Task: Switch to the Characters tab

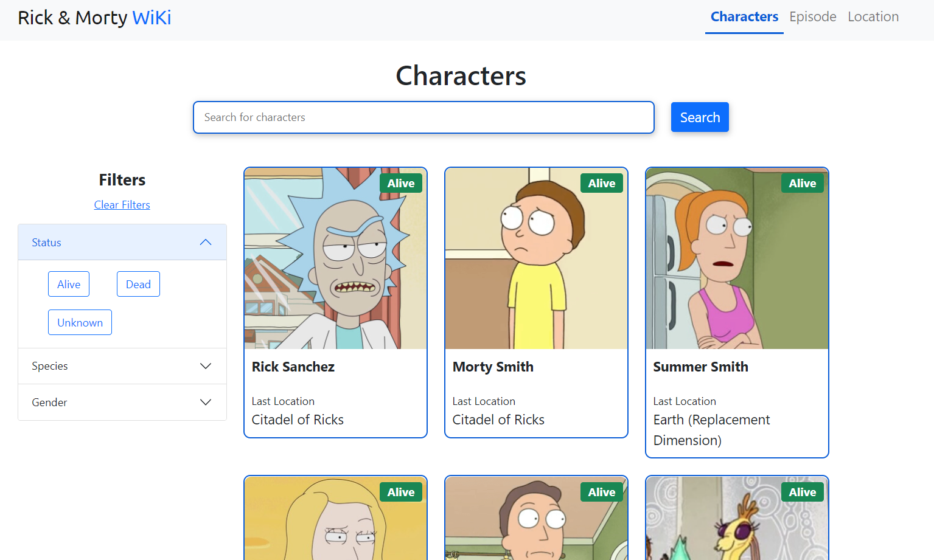Action: 744,16
